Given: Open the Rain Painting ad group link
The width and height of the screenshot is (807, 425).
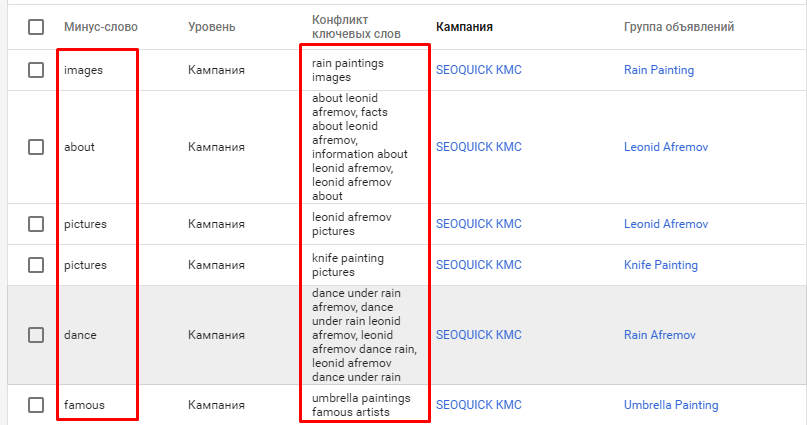Looking at the screenshot, I should click(659, 70).
